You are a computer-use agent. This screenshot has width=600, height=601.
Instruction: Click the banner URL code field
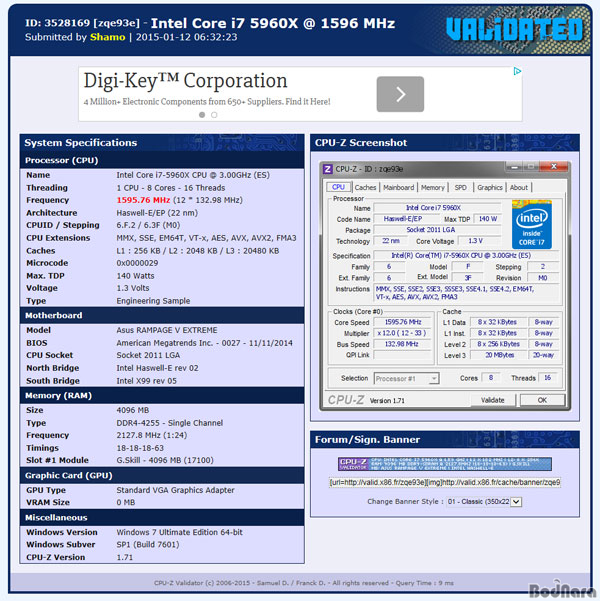445,483
